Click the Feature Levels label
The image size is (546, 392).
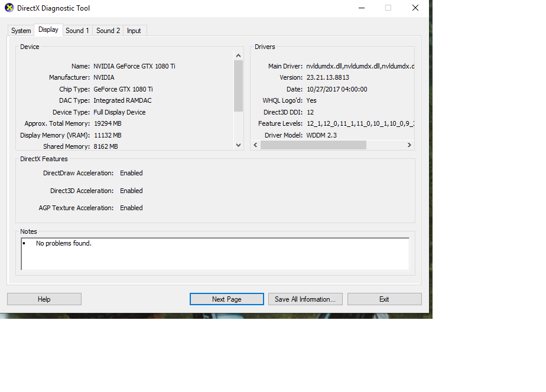(x=281, y=123)
